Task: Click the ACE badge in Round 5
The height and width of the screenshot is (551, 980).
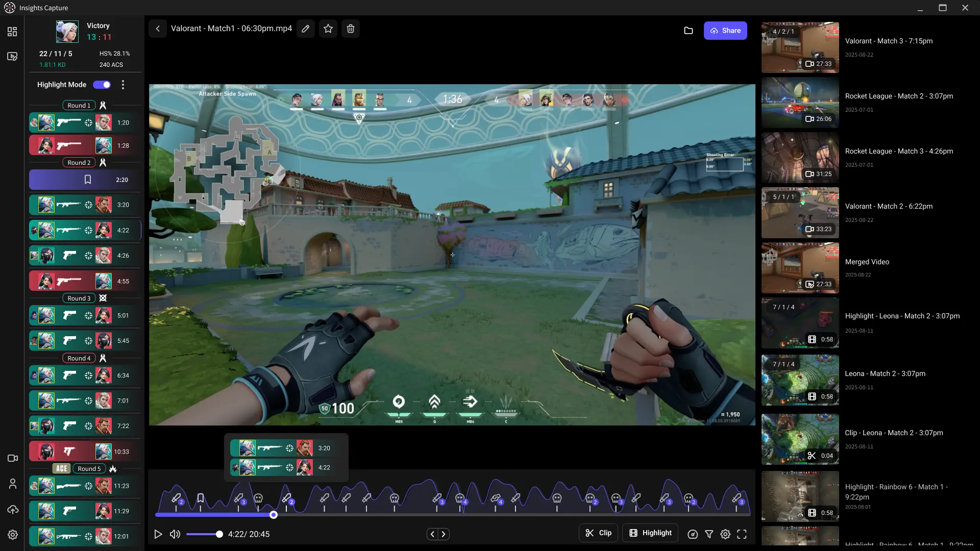Action: point(61,469)
